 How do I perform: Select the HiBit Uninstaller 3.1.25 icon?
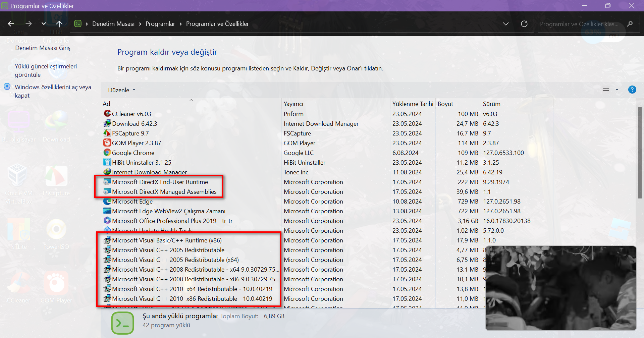[x=107, y=162]
